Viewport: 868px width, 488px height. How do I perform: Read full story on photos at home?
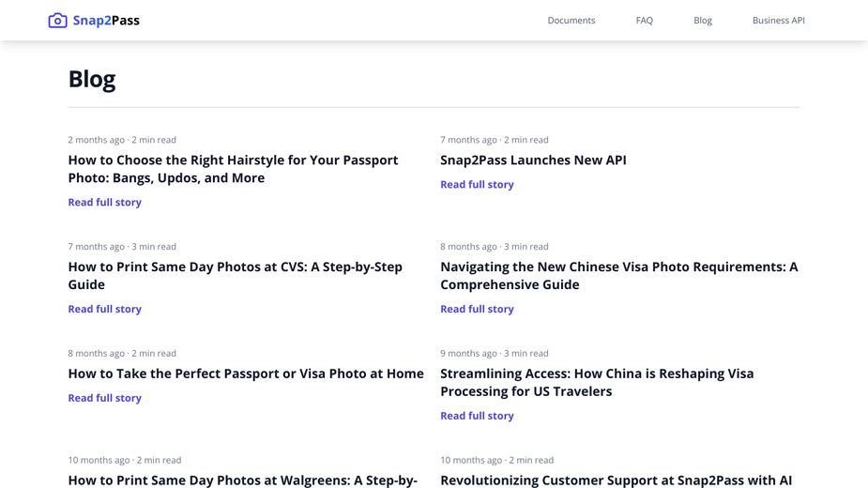[104, 398]
